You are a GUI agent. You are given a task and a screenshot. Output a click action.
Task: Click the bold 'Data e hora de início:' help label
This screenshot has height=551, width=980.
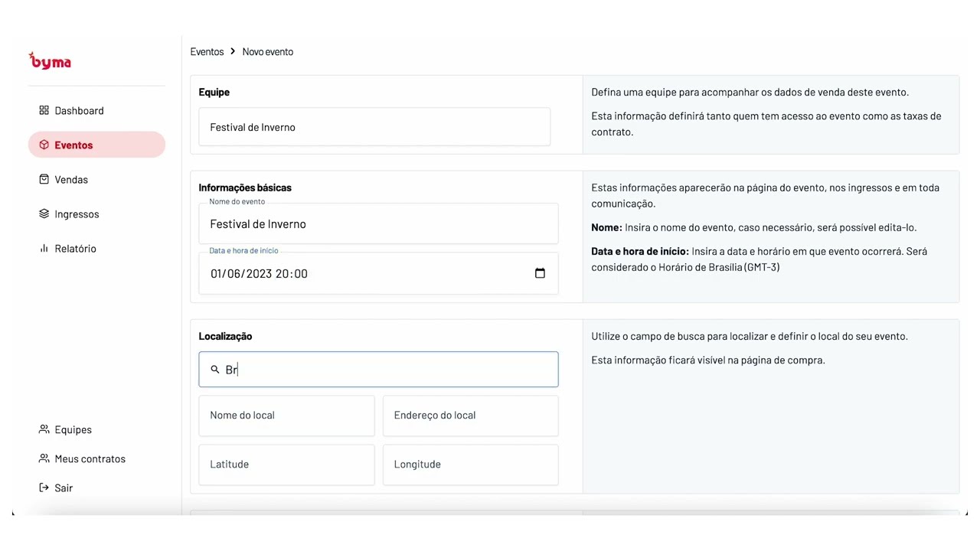click(x=640, y=251)
